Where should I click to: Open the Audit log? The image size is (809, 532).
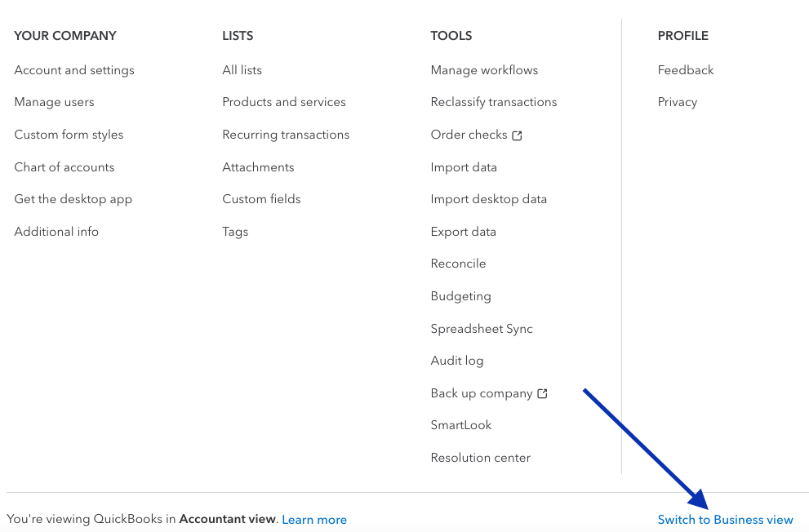457,361
